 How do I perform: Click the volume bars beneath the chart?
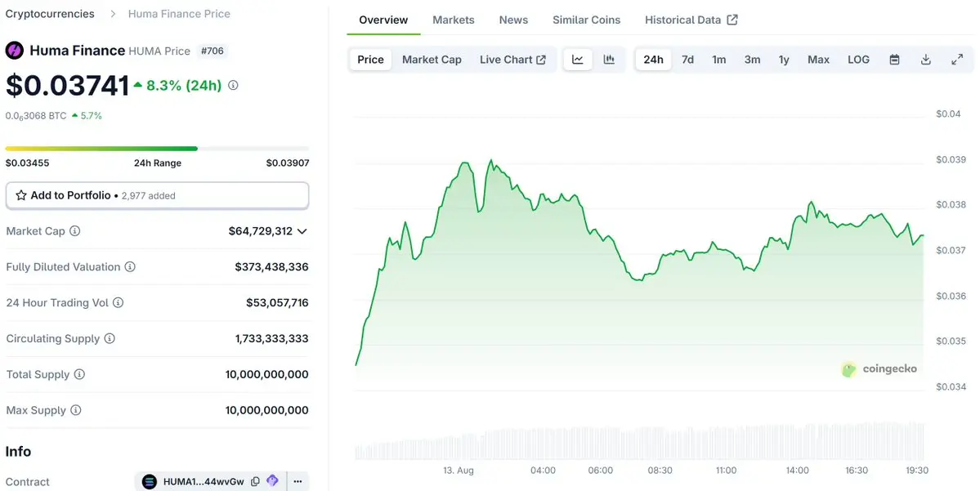(x=639, y=442)
